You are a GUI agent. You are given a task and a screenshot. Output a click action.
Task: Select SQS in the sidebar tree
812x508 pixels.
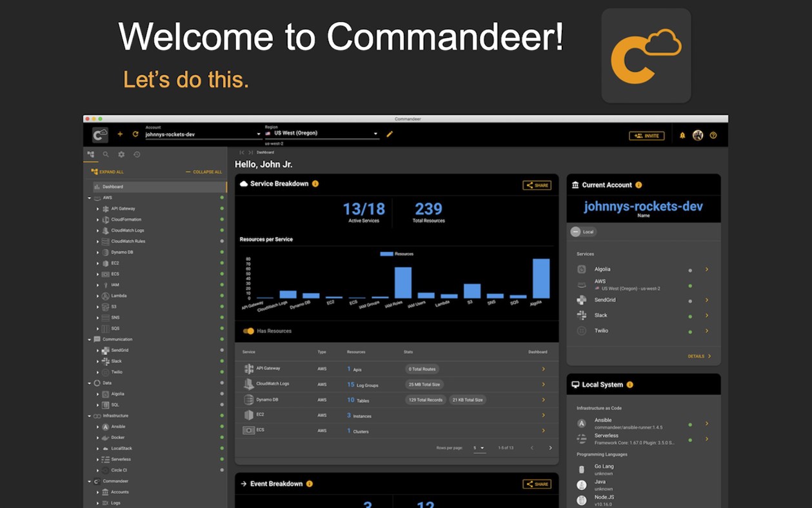(x=115, y=329)
